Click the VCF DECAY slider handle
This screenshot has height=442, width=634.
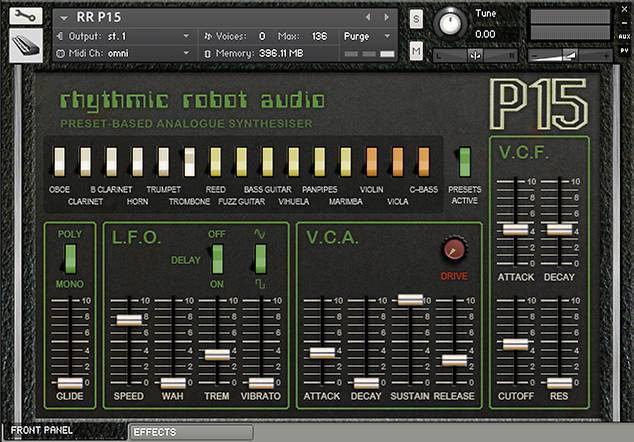pos(560,230)
